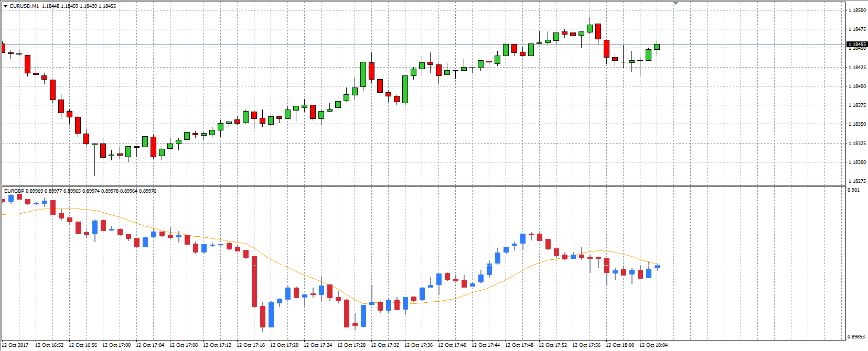The width and height of the screenshot is (868, 351).
Task: Click the 0.901 sub-window scale label
Action: (x=854, y=190)
